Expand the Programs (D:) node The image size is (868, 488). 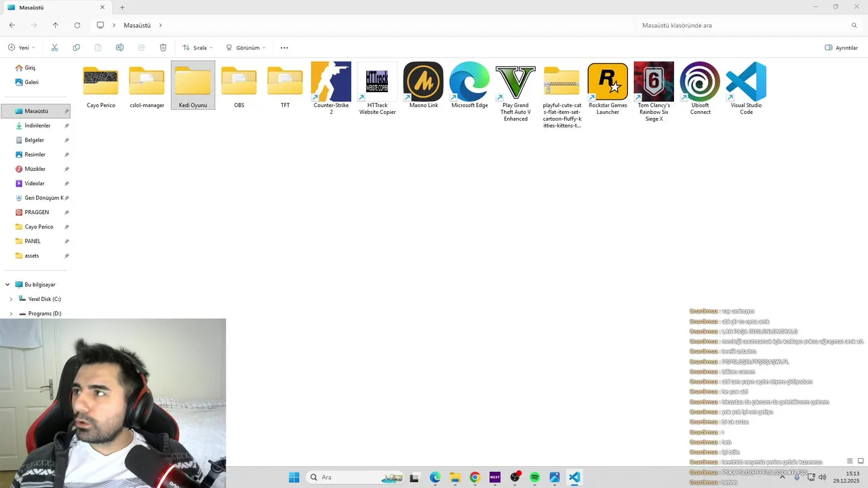pos(11,314)
